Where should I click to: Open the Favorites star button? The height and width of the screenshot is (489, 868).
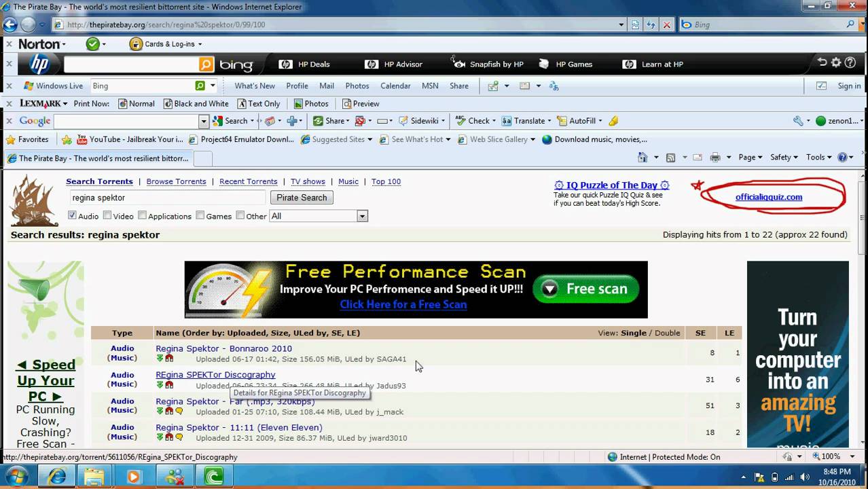[x=27, y=139]
